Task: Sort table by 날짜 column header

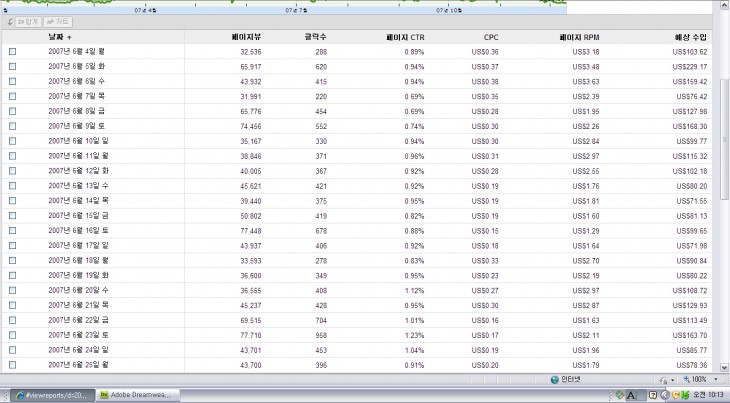Action: (x=60, y=37)
